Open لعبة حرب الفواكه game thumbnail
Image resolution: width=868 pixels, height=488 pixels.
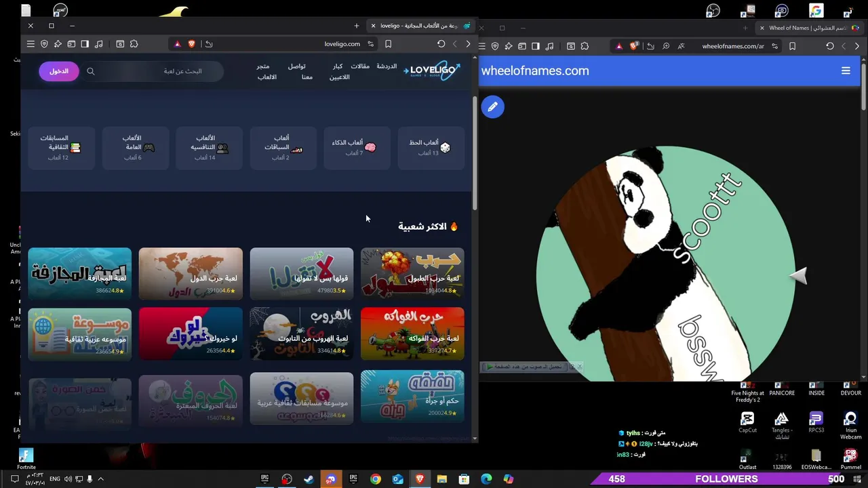(x=412, y=333)
